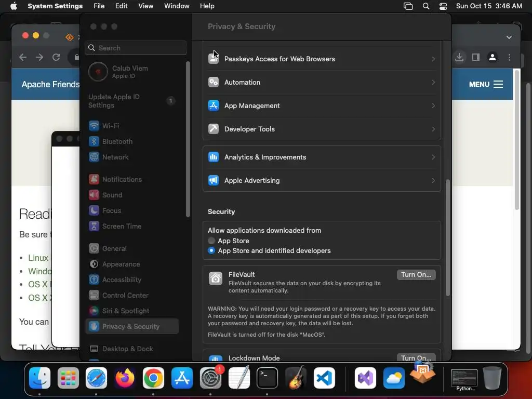
Task: Select Privacy & Security in the sidebar
Action: (132, 326)
